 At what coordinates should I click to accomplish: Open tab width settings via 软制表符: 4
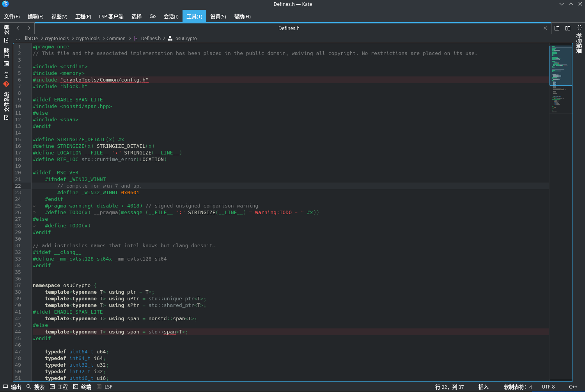click(x=517, y=387)
